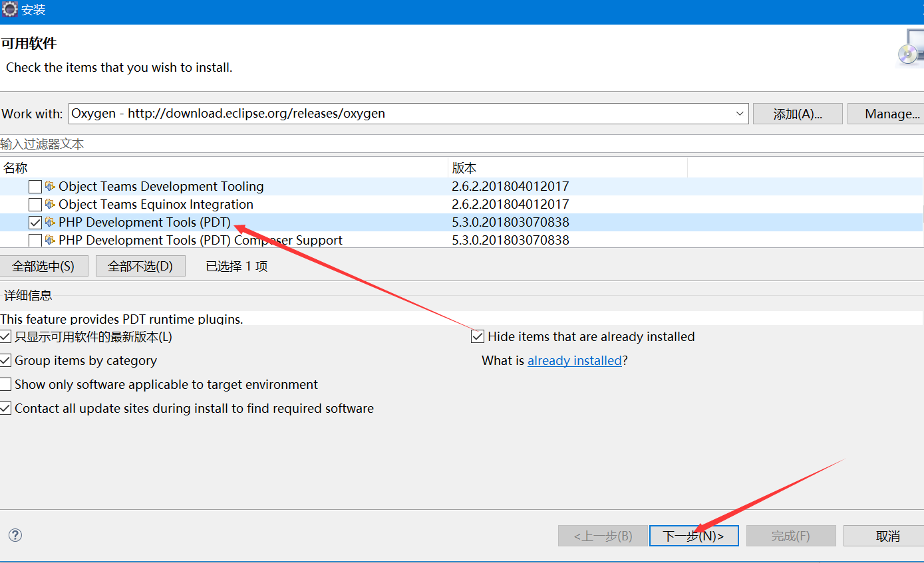Toggle 只显示可用软件的最新版本 checkbox
The image size is (924, 563).
click(5, 337)
